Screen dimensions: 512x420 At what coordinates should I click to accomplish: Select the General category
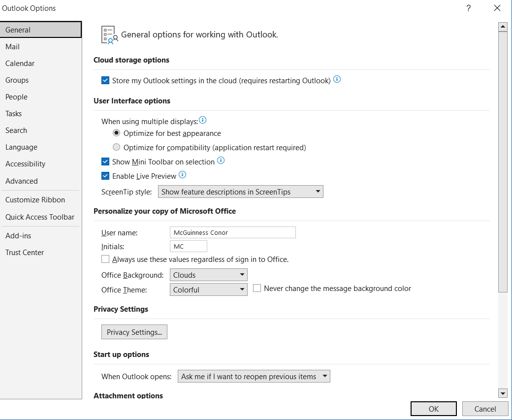41,30
